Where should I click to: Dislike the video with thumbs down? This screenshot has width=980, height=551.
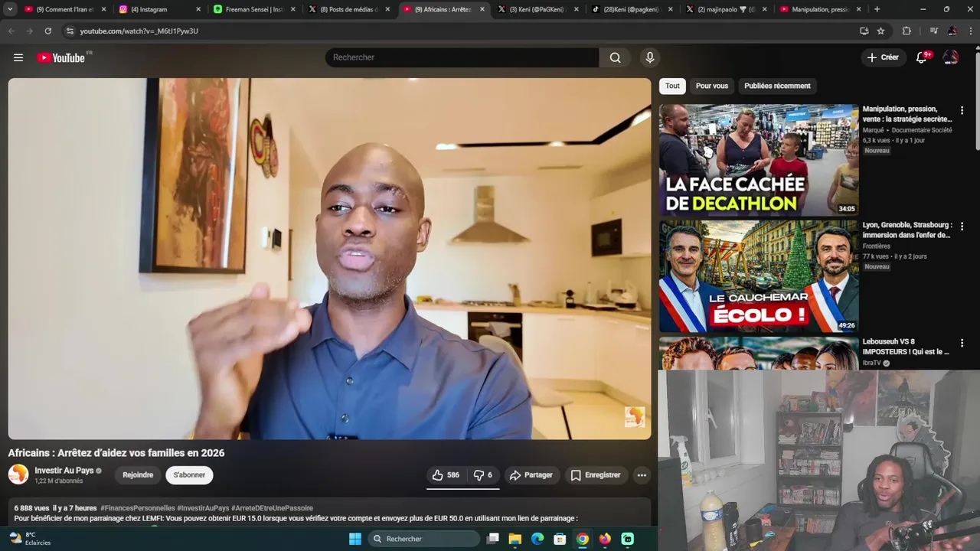(x=482, y=475)
